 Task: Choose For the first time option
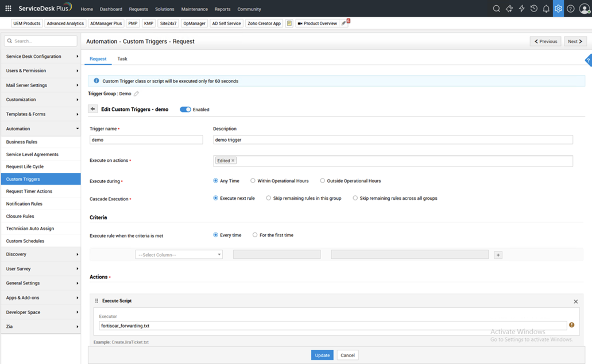(x=255, y=235)
